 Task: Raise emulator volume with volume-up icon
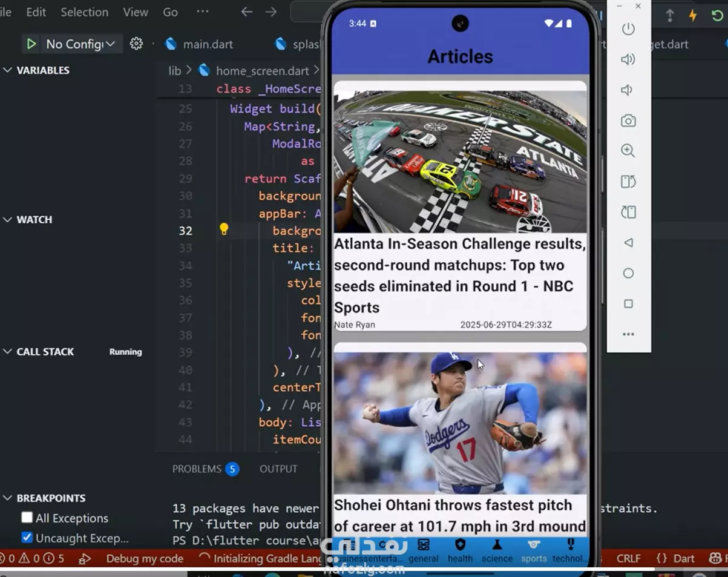[628, 59]
